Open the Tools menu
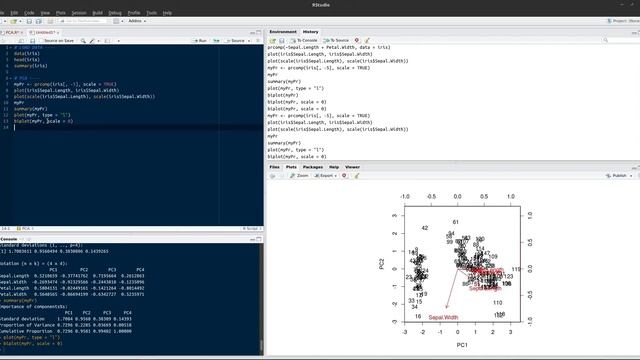The width and height of the screenshot is (640, 360). point(151,13)
